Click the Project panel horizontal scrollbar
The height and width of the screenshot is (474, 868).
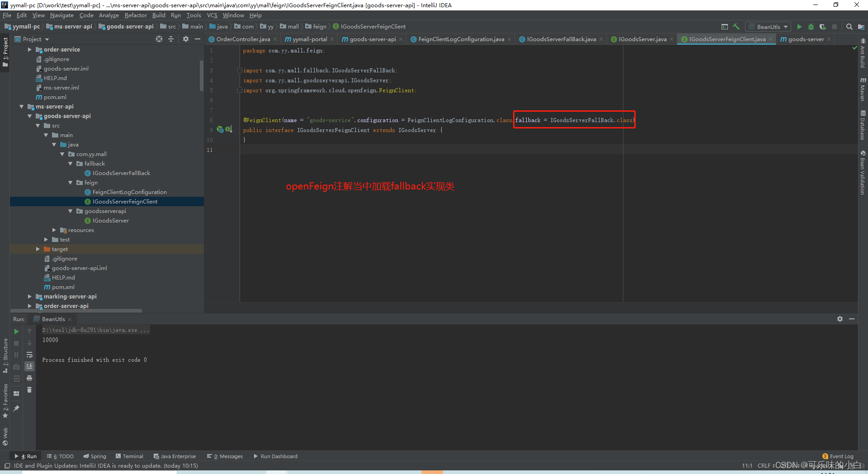[77, 311]
